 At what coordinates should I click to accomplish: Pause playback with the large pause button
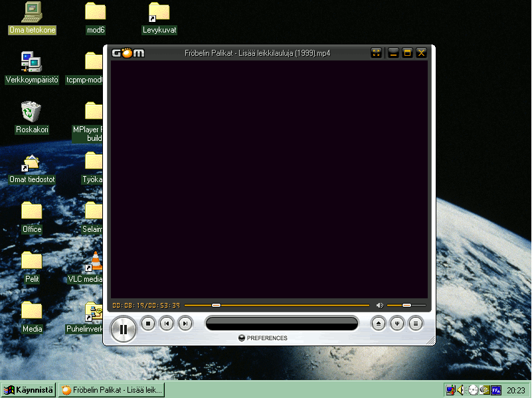tap(123, 329)
